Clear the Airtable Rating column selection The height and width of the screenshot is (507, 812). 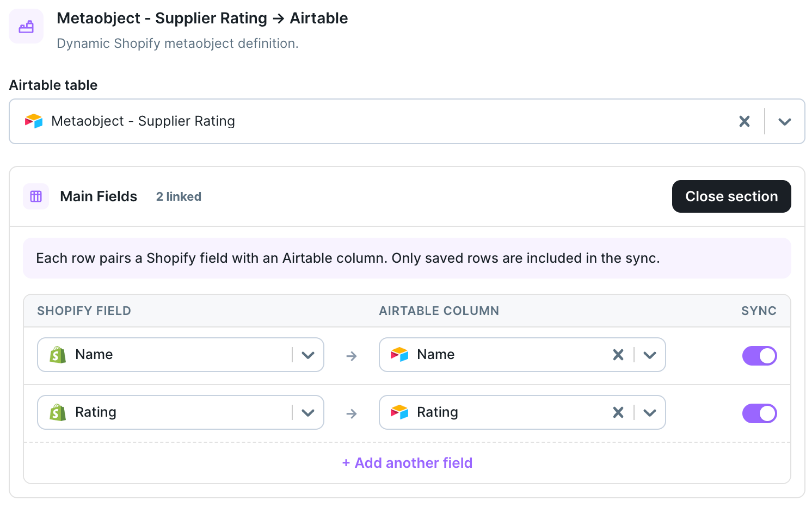[618, 412]
